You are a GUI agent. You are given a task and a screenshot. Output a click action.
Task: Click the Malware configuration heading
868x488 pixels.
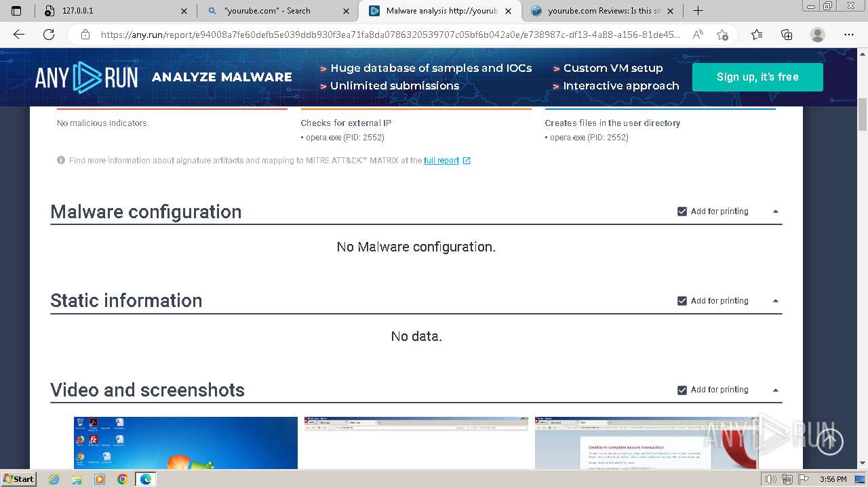146,211
